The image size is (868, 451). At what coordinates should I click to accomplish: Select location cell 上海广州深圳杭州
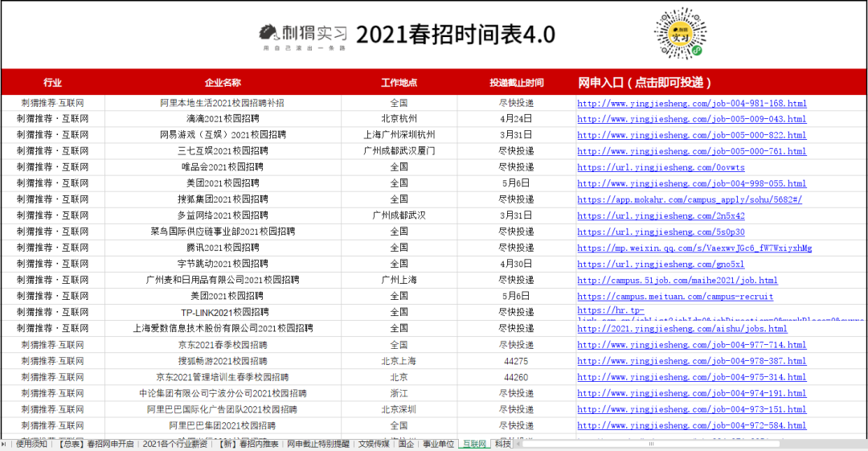click(399, 134)
